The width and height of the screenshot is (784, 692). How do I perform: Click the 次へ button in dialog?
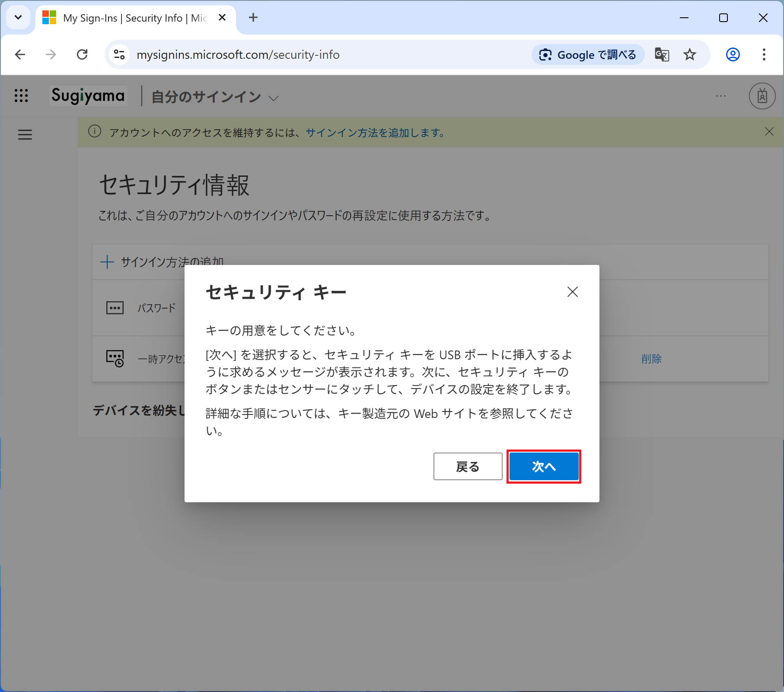[x=544, y=466]
